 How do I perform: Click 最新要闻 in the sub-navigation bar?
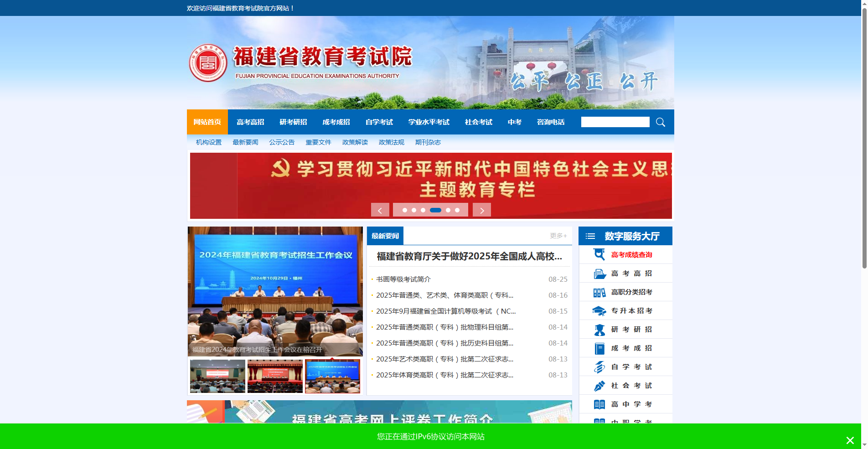[245, 142]
